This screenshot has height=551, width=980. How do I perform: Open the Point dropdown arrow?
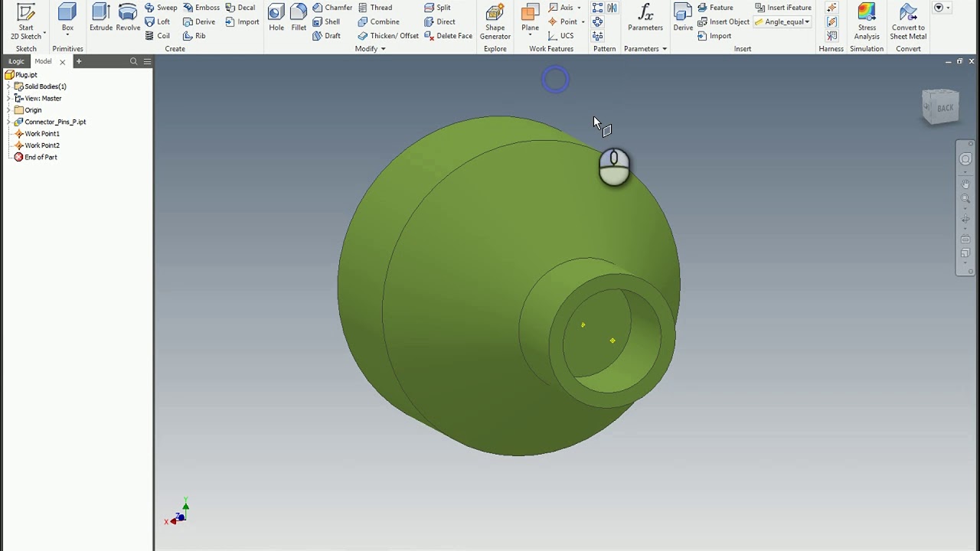pyautogui.click(x=583, y=21)
